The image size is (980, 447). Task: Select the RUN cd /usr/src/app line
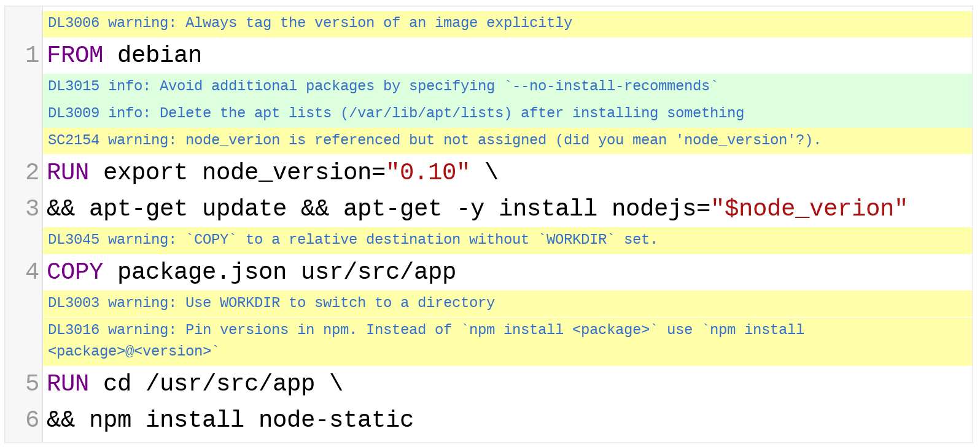point(507,384)
